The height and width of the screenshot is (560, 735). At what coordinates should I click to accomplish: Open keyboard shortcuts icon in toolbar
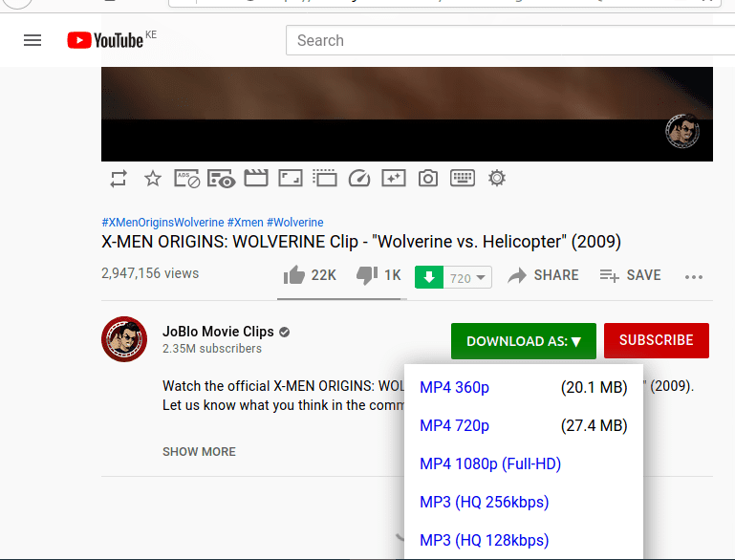click(463, 178)
